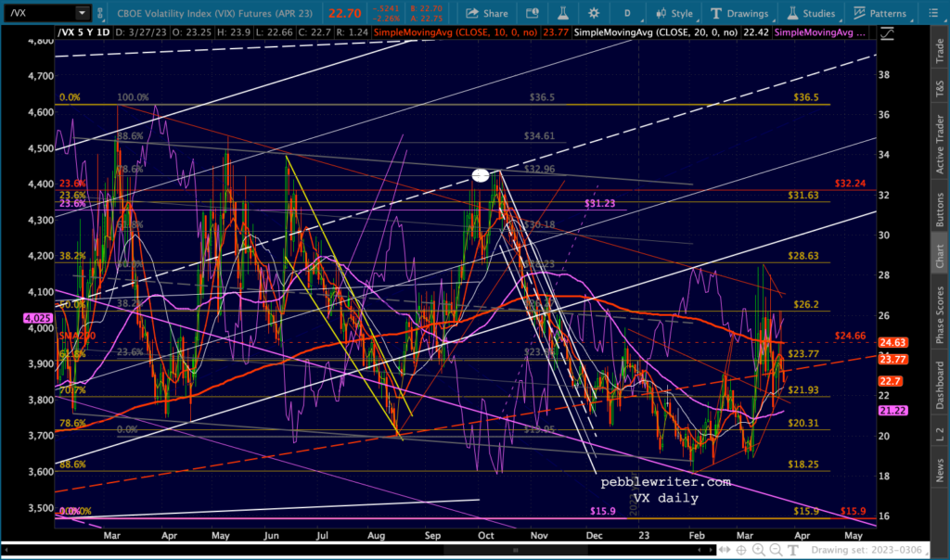Open the symbol selector dropdown arrow

[x=83, y=13]
